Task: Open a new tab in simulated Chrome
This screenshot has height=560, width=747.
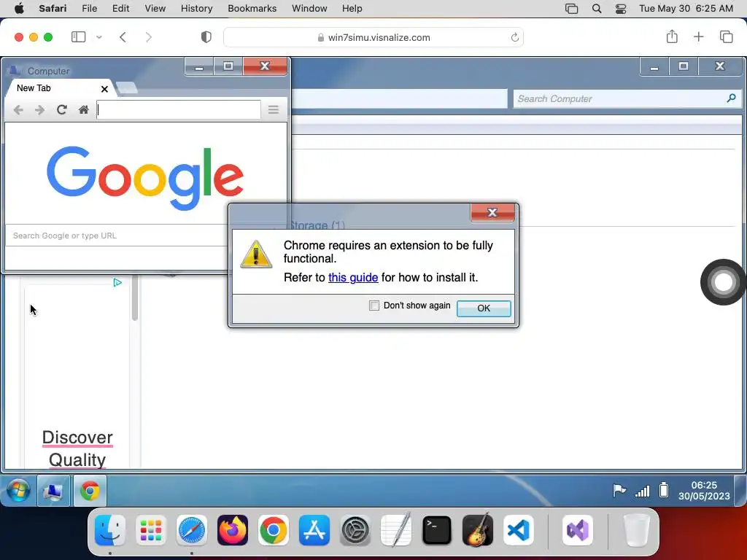Action: (126, 88)
